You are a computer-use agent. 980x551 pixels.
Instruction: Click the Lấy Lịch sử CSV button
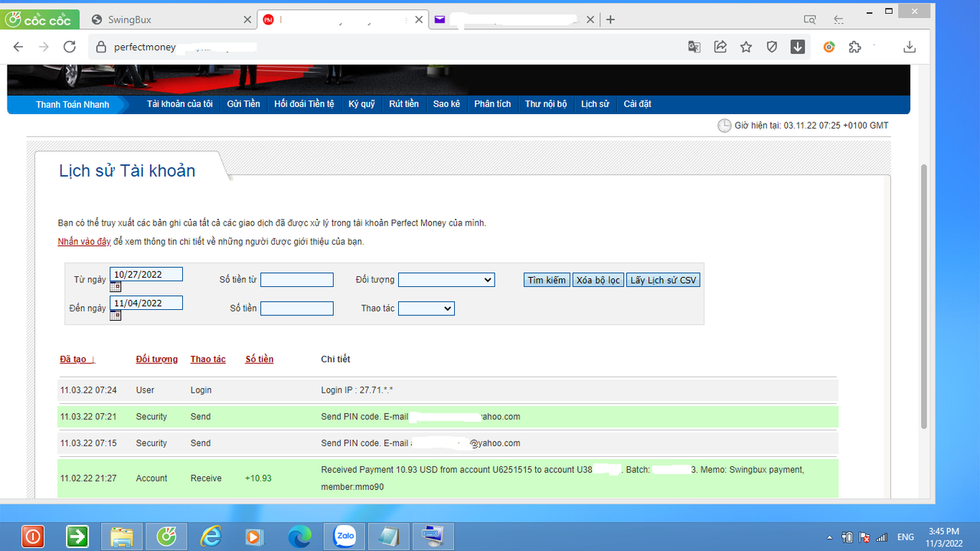(663, 280)
